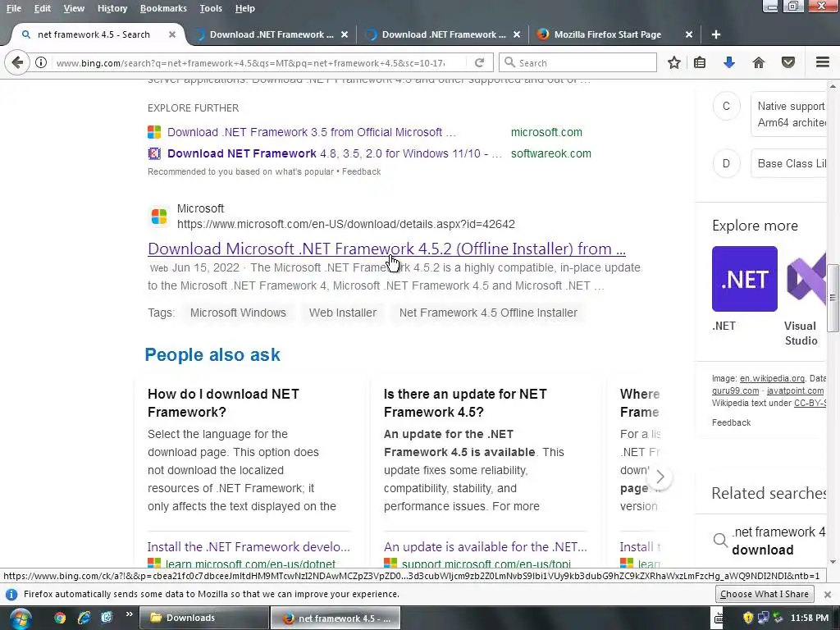Click the circled D option in sidebar
840x630 pixels.
click(726, 163)
